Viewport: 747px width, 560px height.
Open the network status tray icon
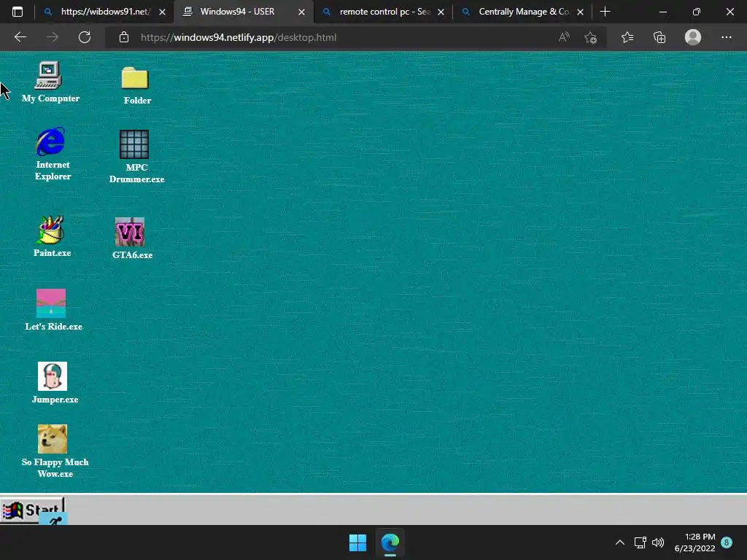(640, 542)
